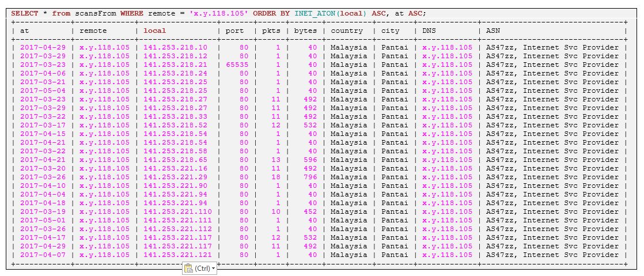Click the date 2017-03-19
The width and height of the screenshot is (644, 276).
point(43,211)
